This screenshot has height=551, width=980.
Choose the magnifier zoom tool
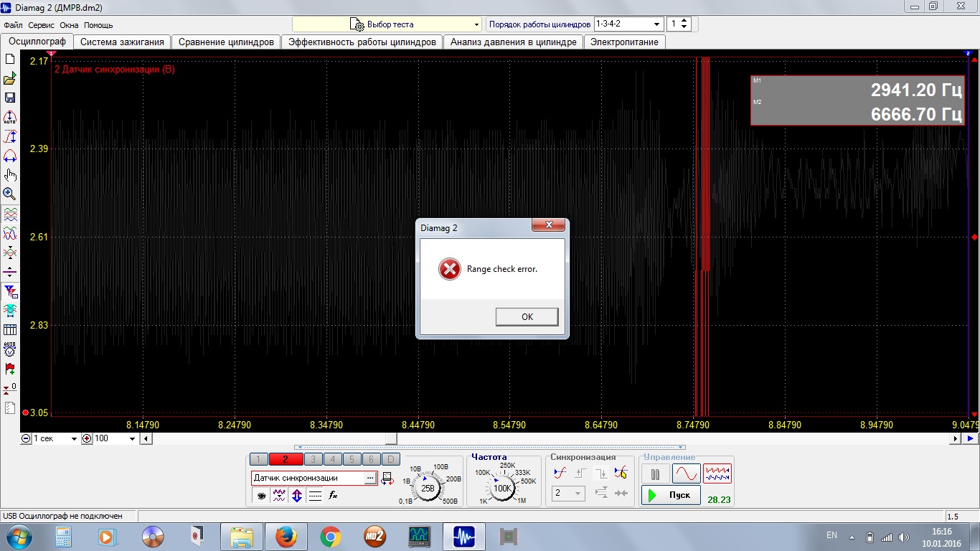10,194
